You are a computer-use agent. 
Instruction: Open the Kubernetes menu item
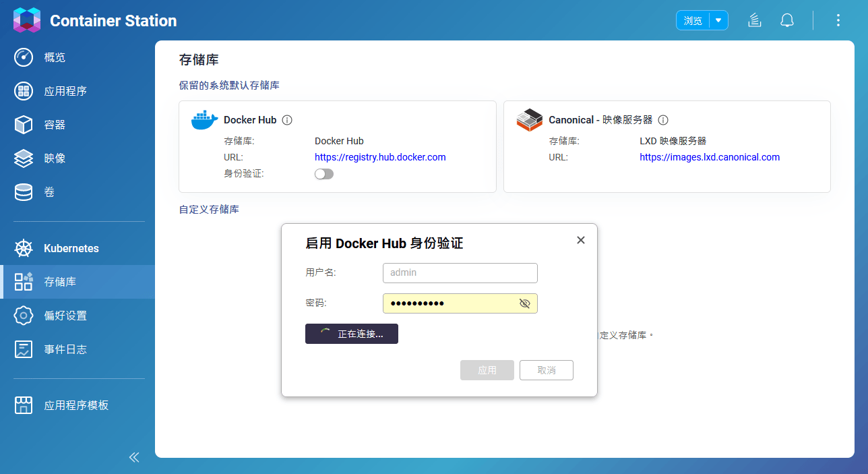coord(77,248)
